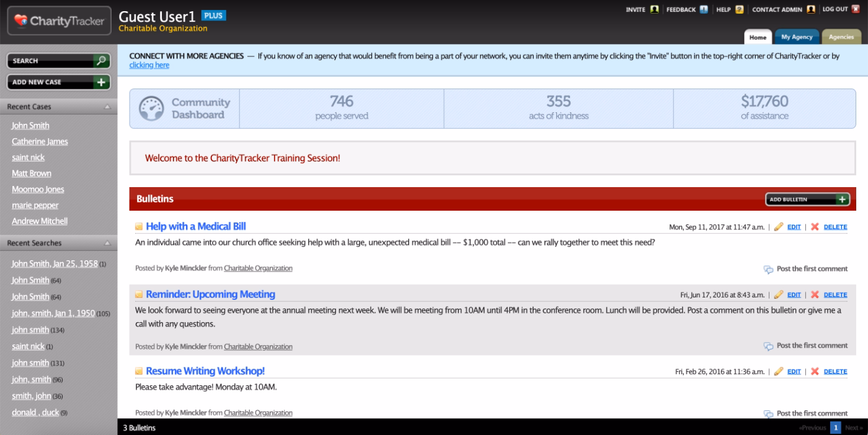This screenshot has height=435, width=868.
Task: Open recent search donald , duck
Action: 35,413
